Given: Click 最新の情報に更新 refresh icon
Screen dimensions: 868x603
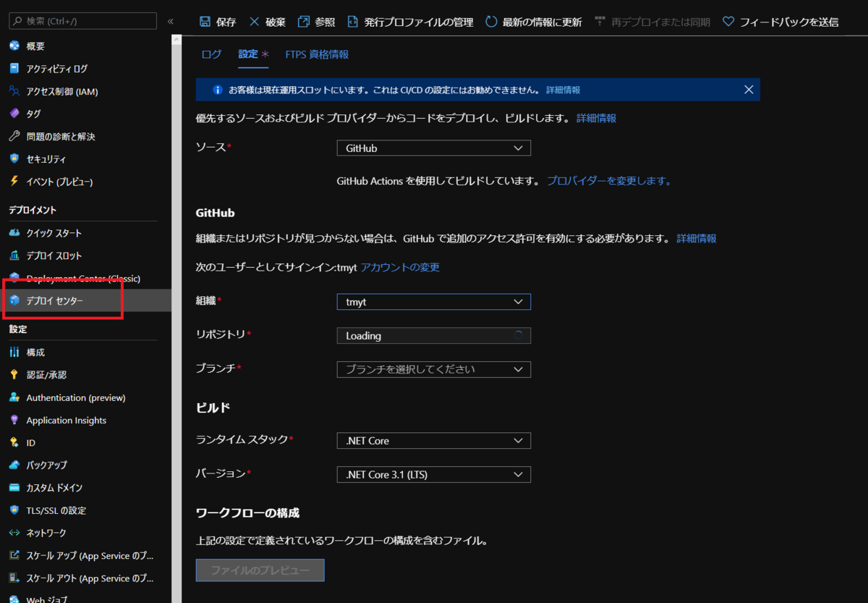Looking at the screenshot, I should pos(491,22).
